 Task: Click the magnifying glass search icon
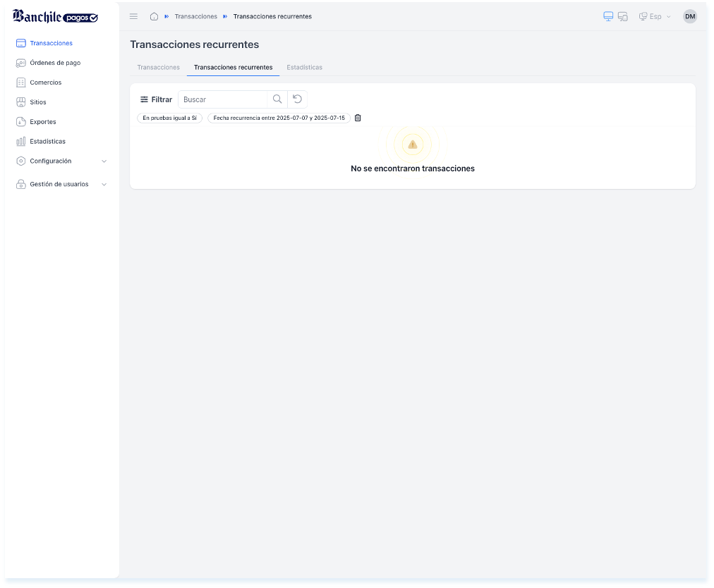coord(277,99)
